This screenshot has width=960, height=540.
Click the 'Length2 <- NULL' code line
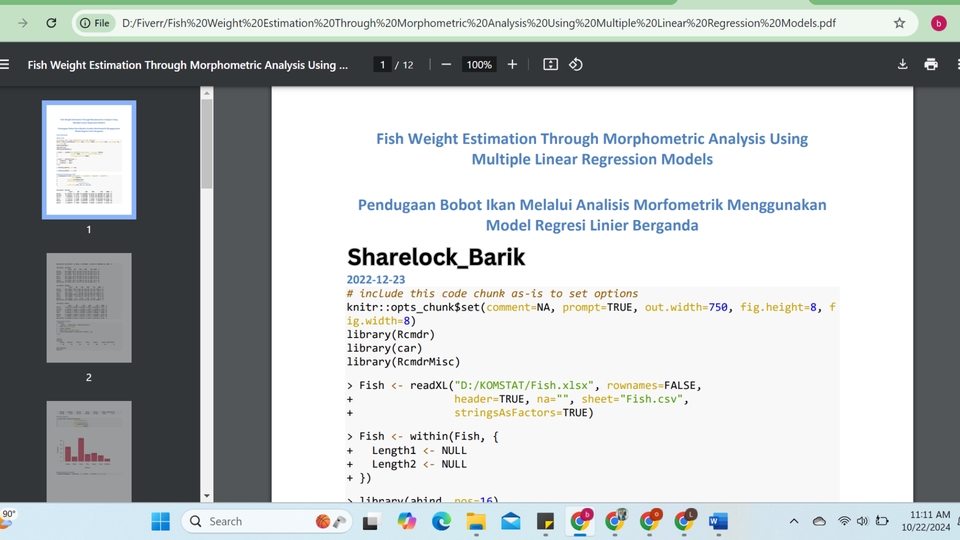pyautogui.click(x=407, y=464)
